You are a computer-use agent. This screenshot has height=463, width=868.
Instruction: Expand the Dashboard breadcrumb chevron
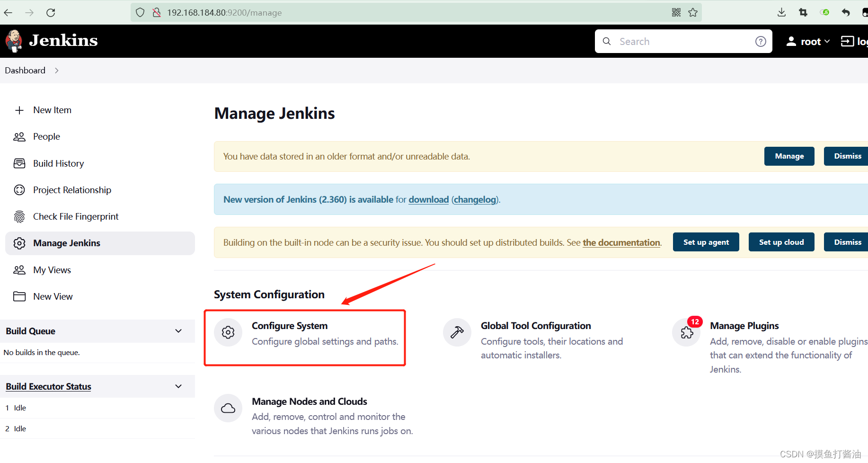coord(57,71)
